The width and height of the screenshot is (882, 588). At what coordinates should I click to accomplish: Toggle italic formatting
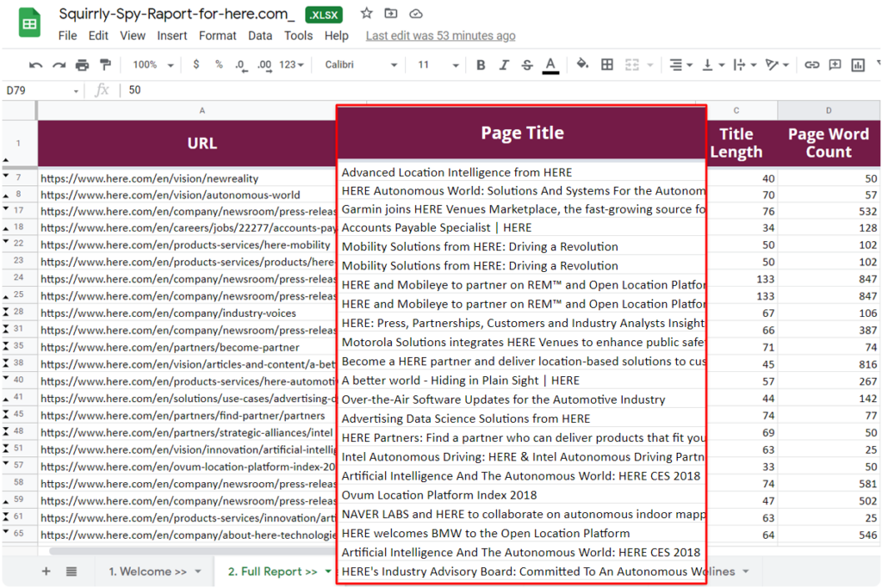click(x=504, y=65)
